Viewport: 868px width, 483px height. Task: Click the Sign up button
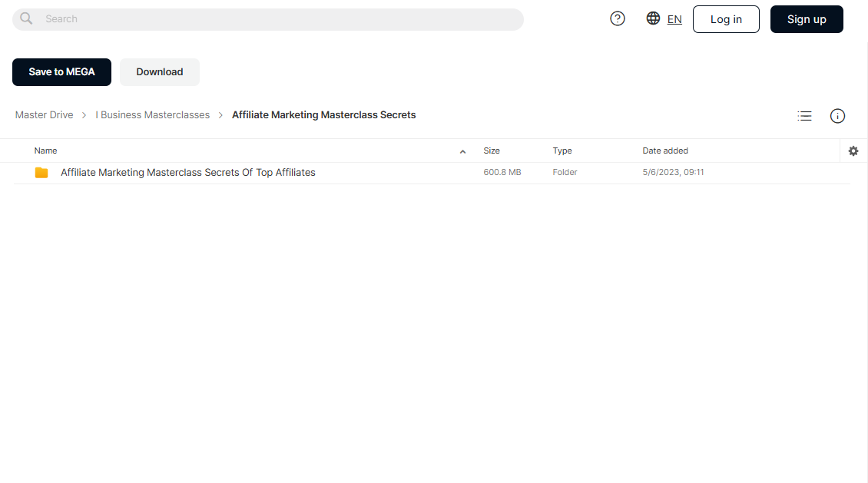pos(807,19)
